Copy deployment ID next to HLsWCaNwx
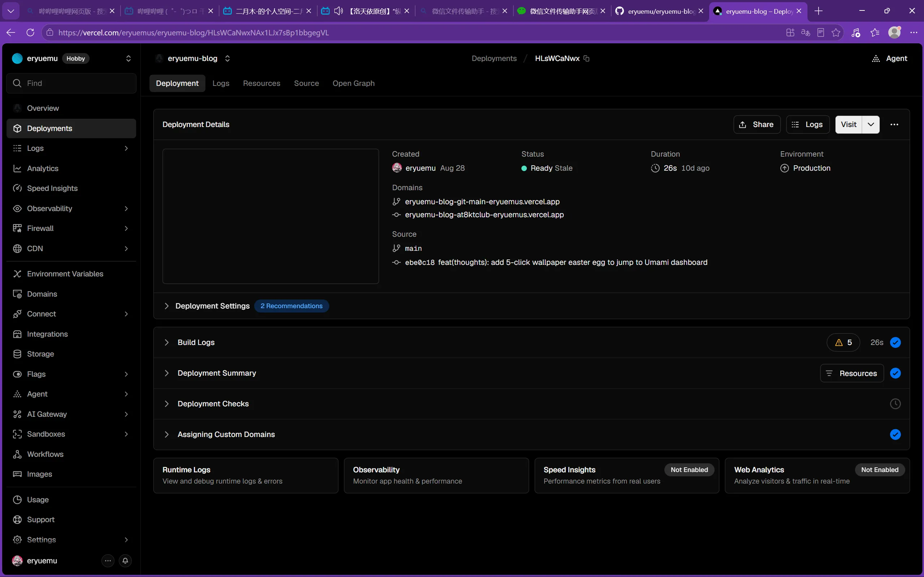924x577 pixels. (x=586, y=58)
